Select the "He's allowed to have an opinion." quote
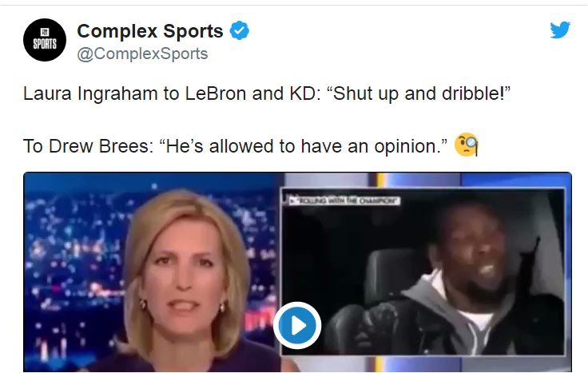Image resolution: width=588 pixels, height=373 pixels. point(303,146)
